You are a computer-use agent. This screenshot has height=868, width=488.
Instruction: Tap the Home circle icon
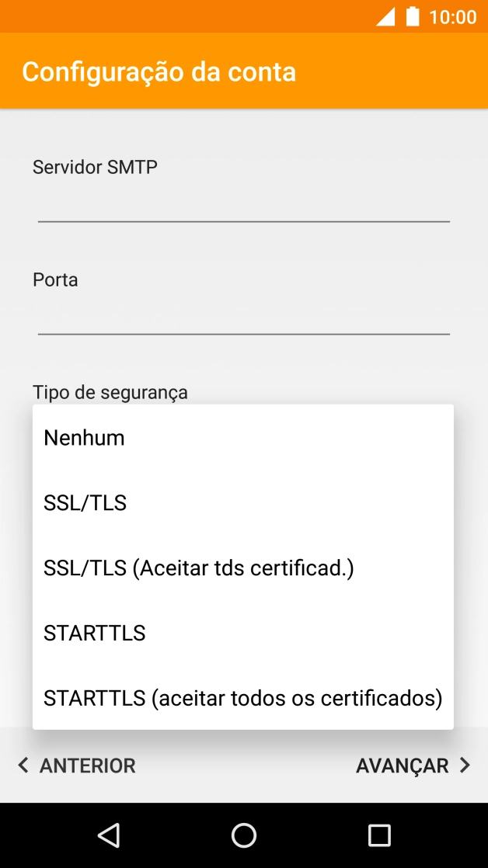243,835
